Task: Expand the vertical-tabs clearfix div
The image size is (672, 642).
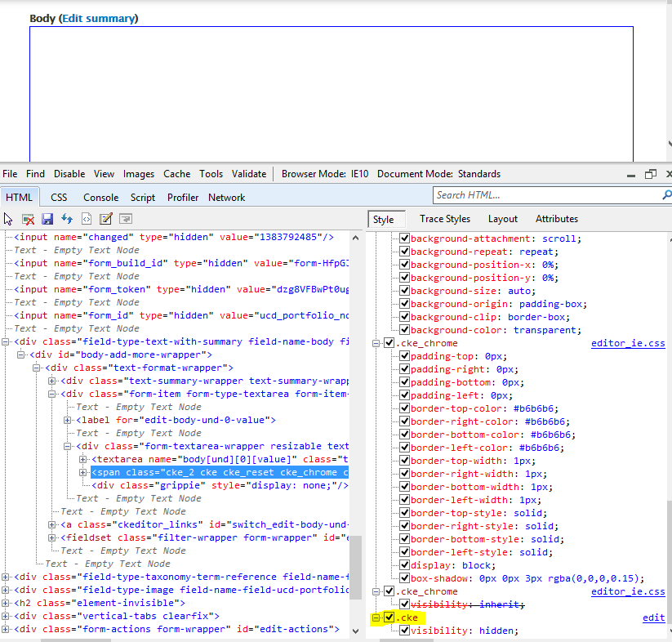Action: pyautogui.click(x=5, y=617)
